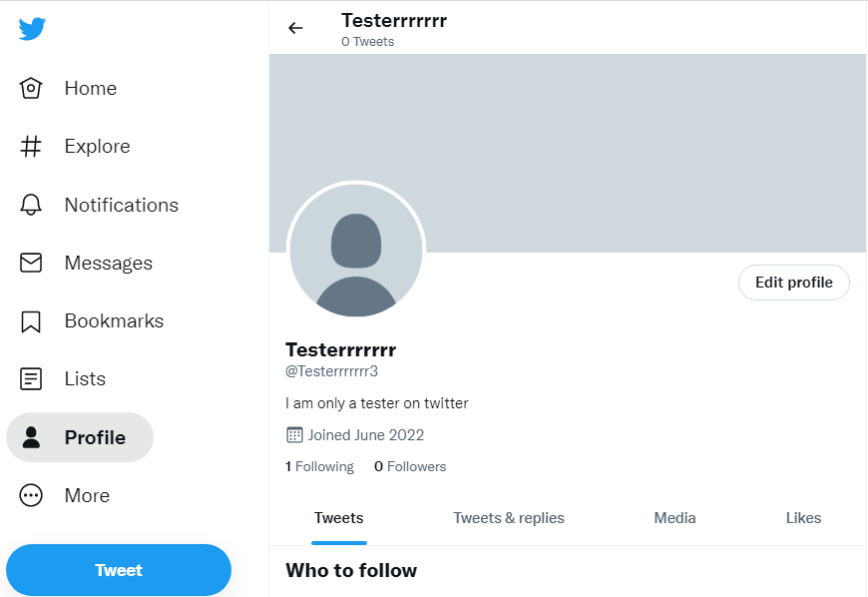Switch to the Tweets tab
Screen dimensions: 868x597
339,518
